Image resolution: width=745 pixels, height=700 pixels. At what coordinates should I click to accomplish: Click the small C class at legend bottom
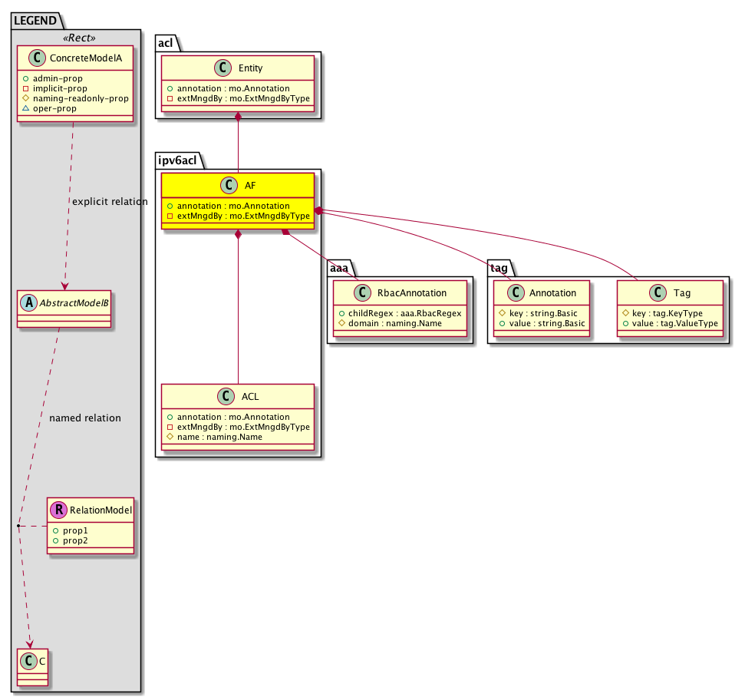coord(30,662)
